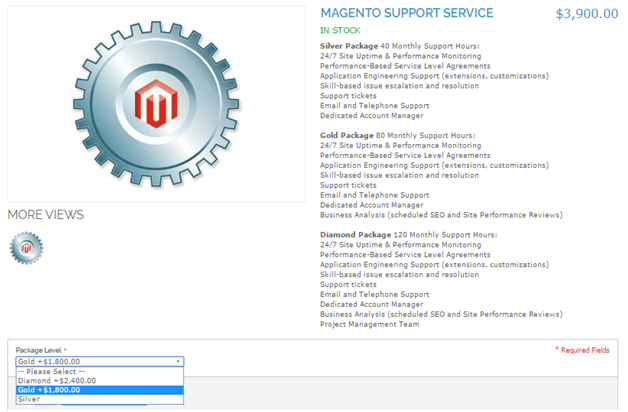
Task: Click the '* Required Fields' note
Action: pyautogui.click(x=582, y=350)
